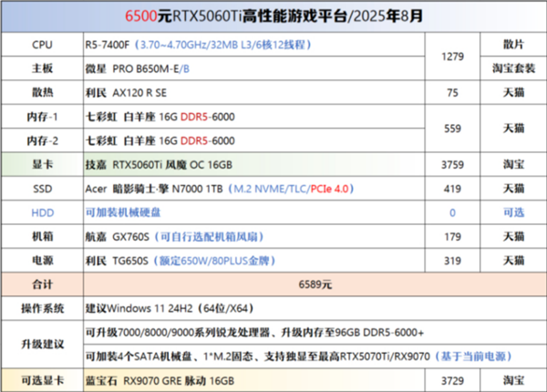The image size is (547, 392).
Task: Select the total 6589元
Action: tap(315, 284)
